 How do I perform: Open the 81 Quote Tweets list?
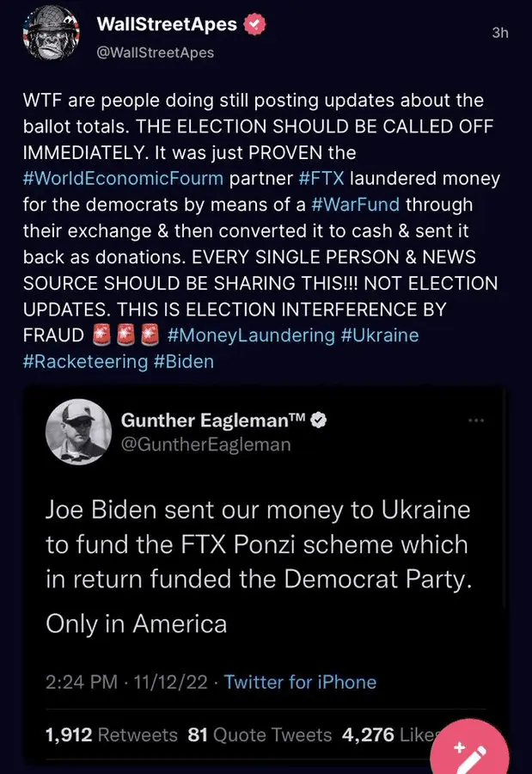pos(260,734)
